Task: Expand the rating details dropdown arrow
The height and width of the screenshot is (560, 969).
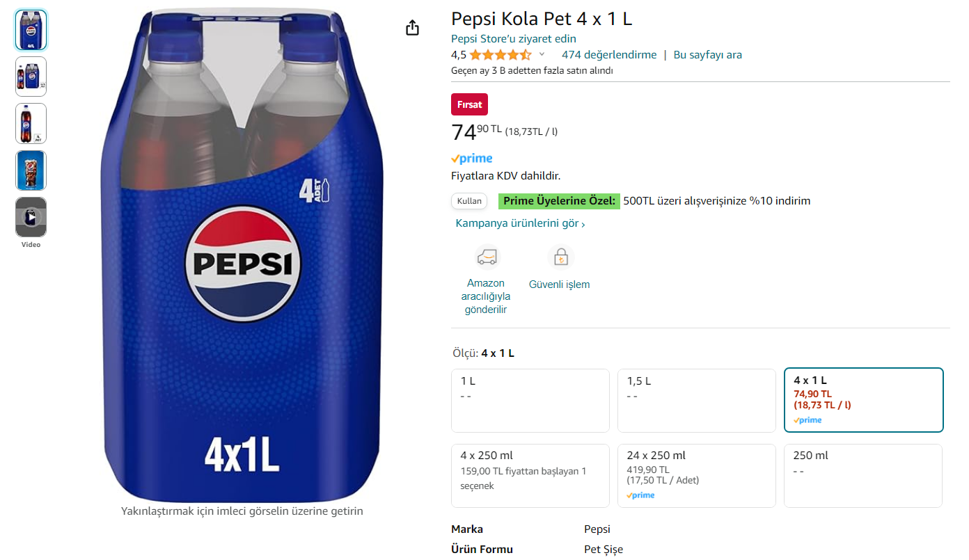Action: [542, 54]
